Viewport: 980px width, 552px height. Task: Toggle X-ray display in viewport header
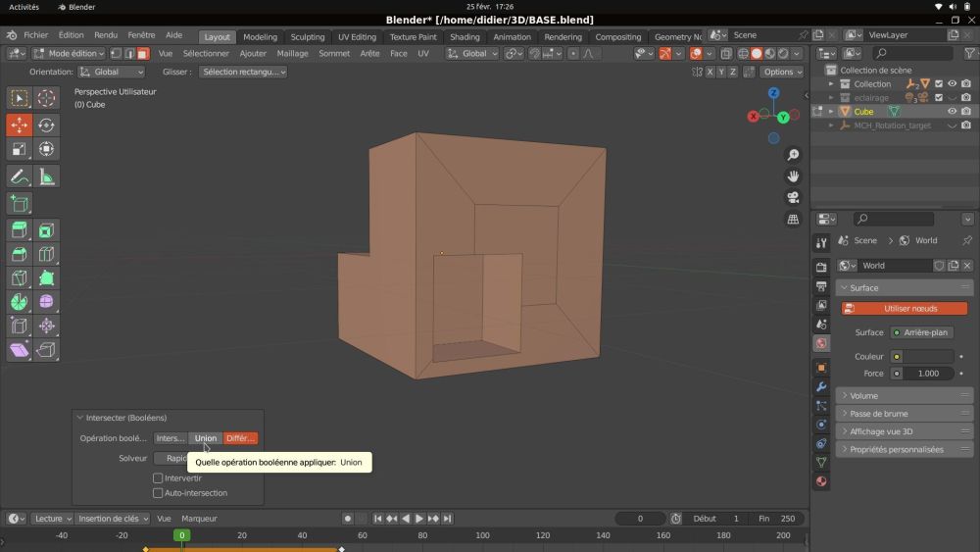point(725,54)
